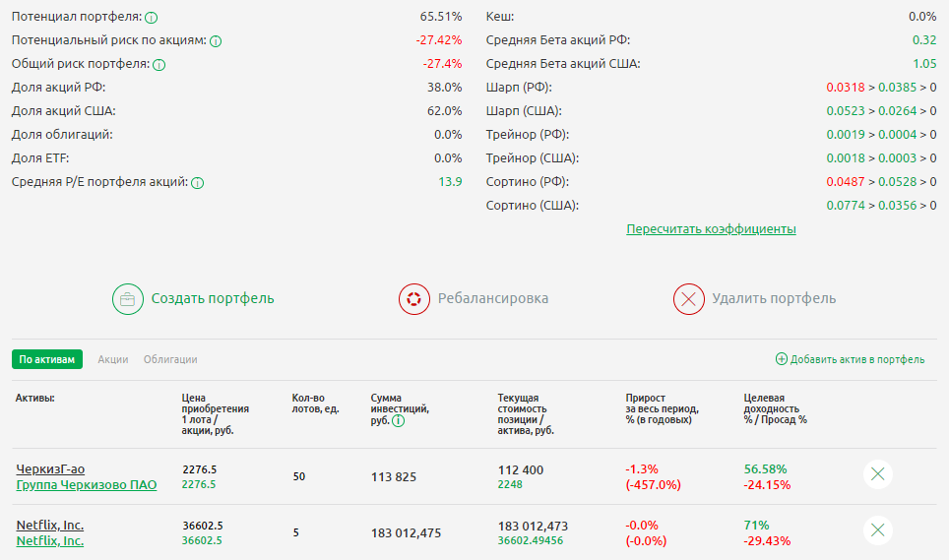Remove the Netflix row with its X icon
949x560 pixels.
[878, 531]
